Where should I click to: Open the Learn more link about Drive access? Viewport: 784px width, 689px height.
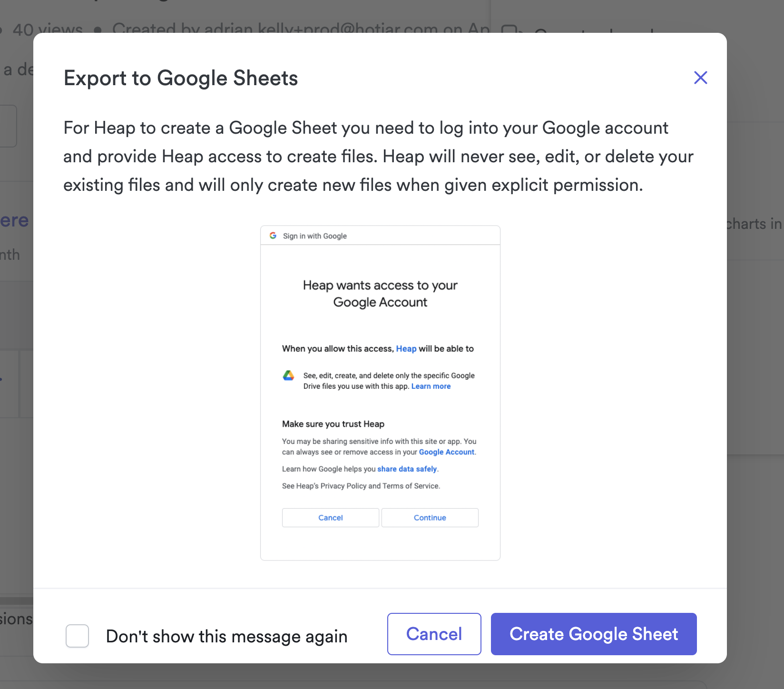coord(431,386)
